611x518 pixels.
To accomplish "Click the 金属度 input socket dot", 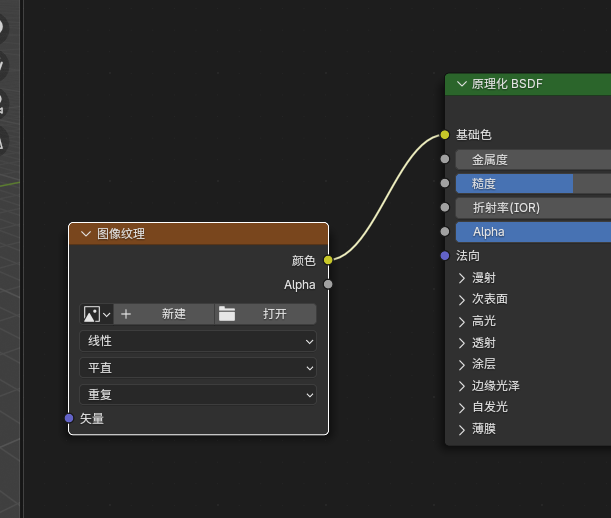I will click(444, 159).
